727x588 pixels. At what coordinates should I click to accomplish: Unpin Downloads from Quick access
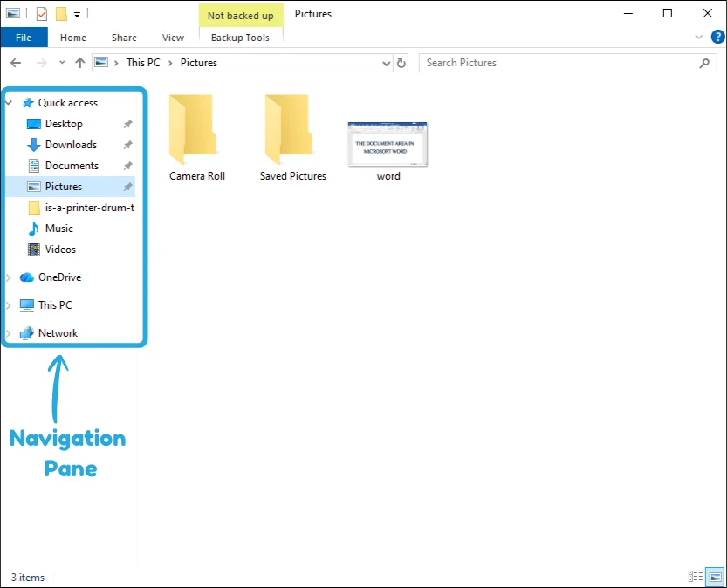click(x=127, y=144)
